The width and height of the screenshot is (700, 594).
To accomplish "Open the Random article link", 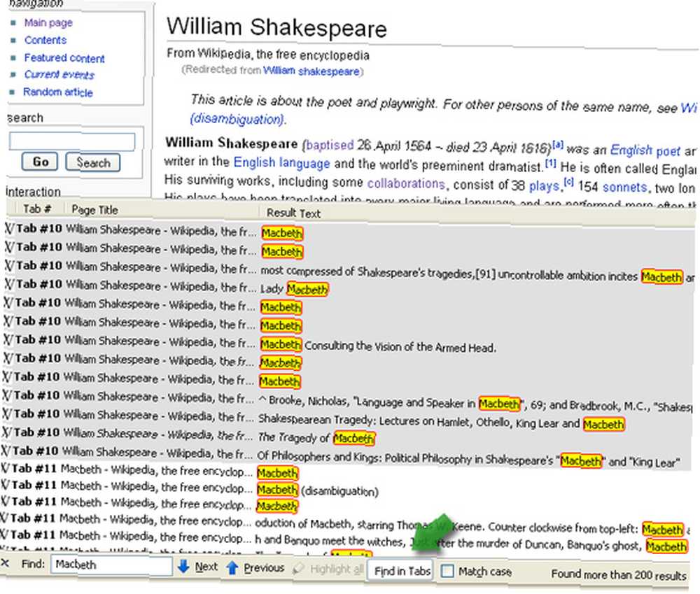I will click(58, 92).
